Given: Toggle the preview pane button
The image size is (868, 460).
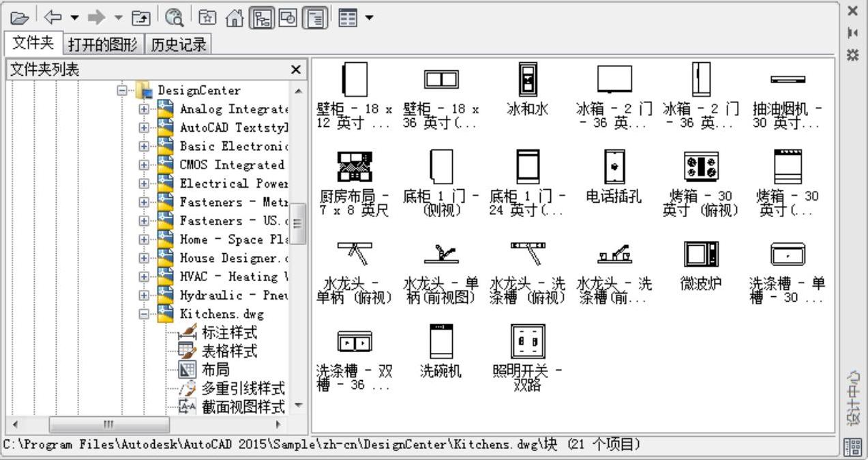Looking at the screenshot, I should [288, 16].
